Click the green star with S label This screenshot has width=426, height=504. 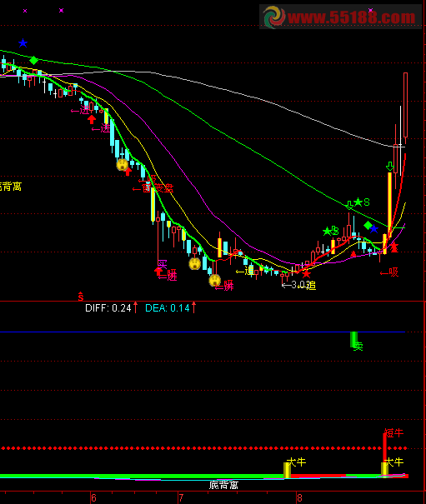358,202
